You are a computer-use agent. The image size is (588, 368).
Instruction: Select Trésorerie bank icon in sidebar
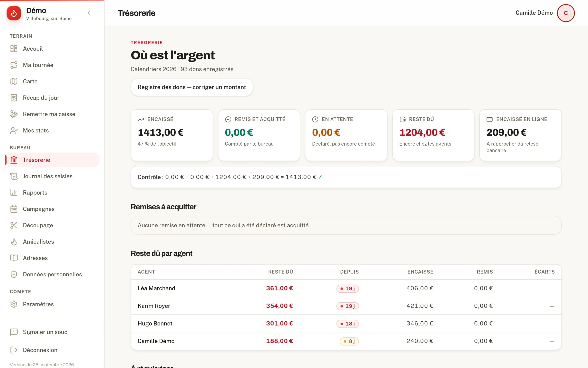(14, 160)
